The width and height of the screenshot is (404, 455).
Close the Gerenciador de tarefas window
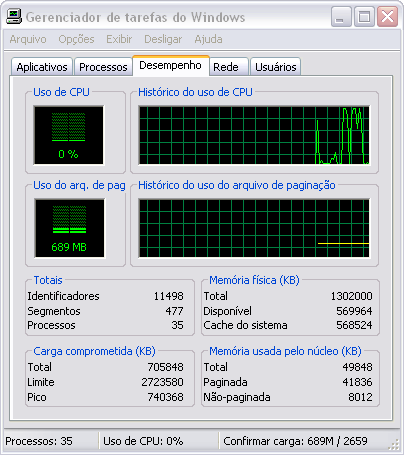pos(387,16)
